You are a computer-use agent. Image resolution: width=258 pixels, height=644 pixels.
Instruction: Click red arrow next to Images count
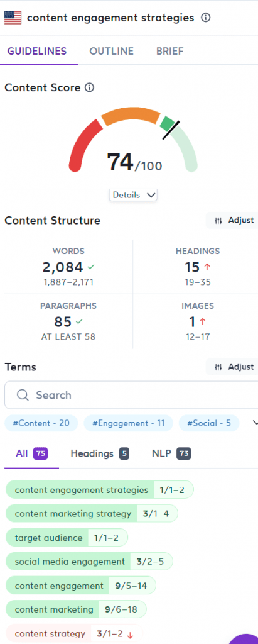tap(203, 322)
